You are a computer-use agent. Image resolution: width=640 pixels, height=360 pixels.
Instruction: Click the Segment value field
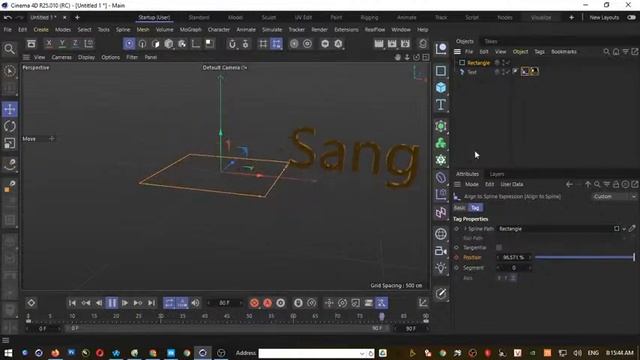(x=514, y=268)
